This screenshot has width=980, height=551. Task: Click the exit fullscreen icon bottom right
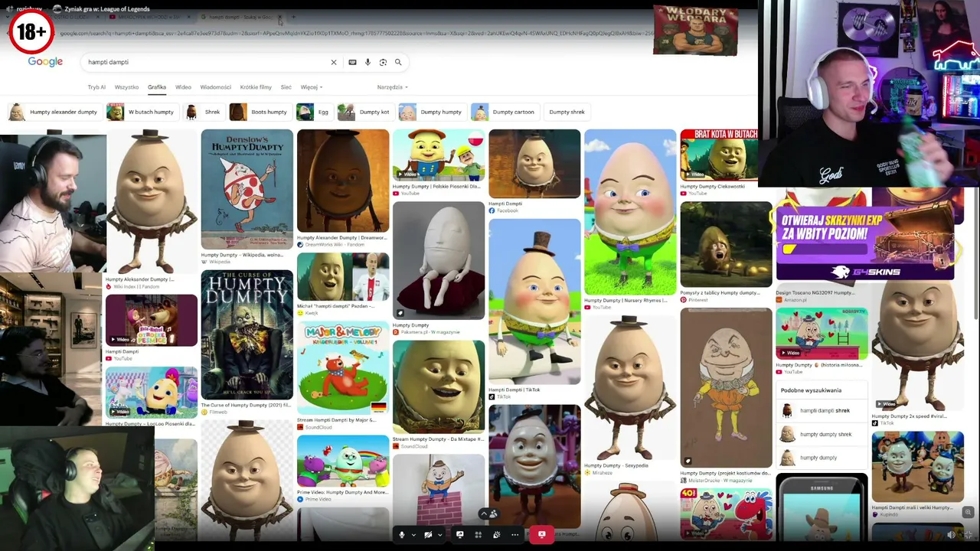pyautogui.click(x=968, y=535)
